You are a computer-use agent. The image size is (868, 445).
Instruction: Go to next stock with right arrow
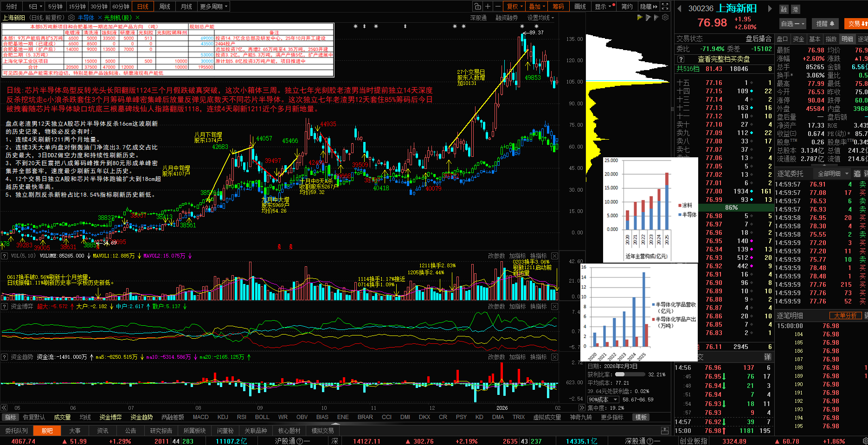[770, 9]
